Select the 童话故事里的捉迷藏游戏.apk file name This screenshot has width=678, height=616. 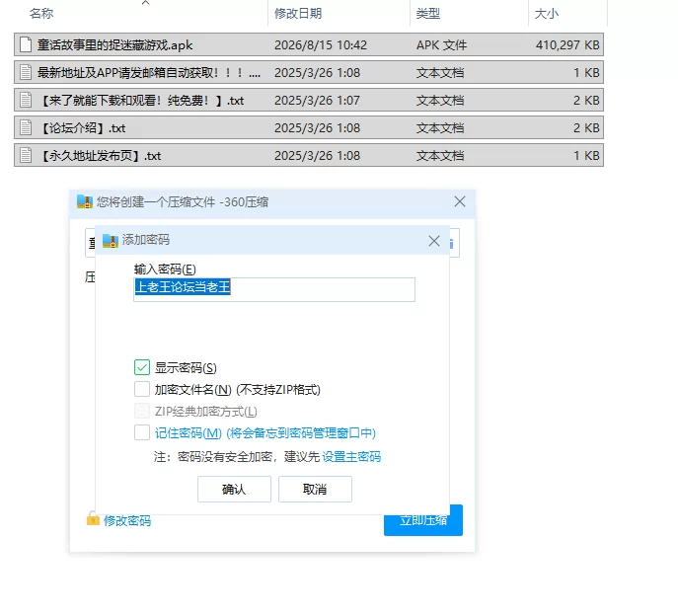point(114,45)
